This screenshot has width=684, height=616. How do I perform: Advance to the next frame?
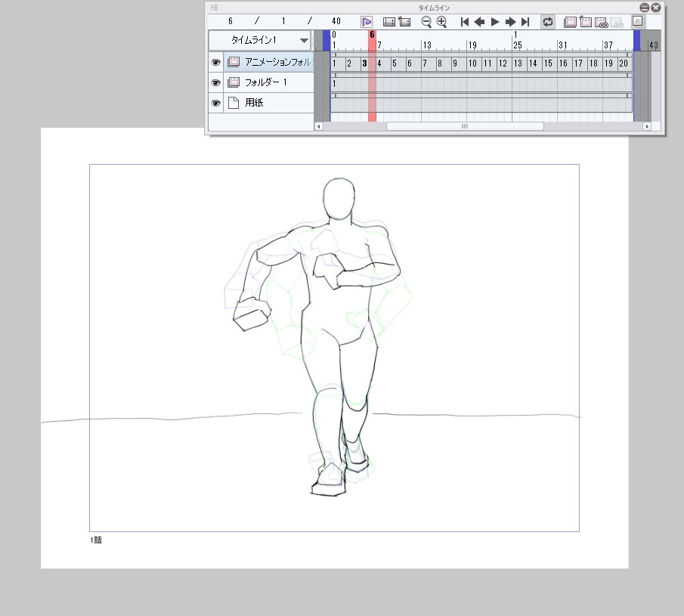click(510, 22)
